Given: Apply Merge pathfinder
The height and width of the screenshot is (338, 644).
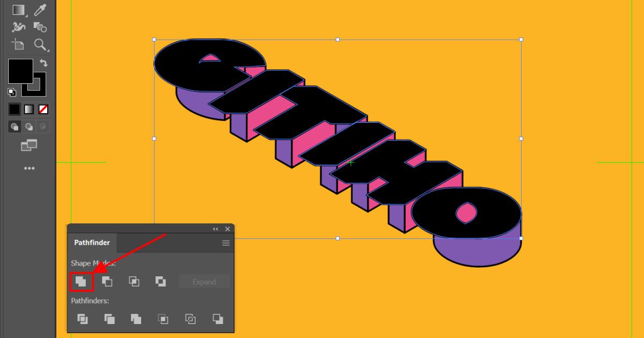Looking at the screenshot, I should 136,319.
